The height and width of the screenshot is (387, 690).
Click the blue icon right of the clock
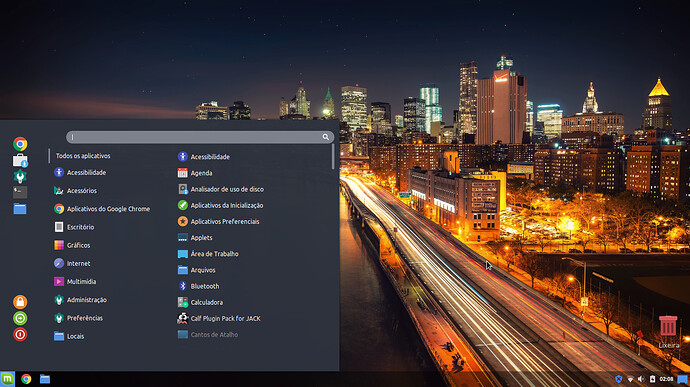tap(683, 379)
